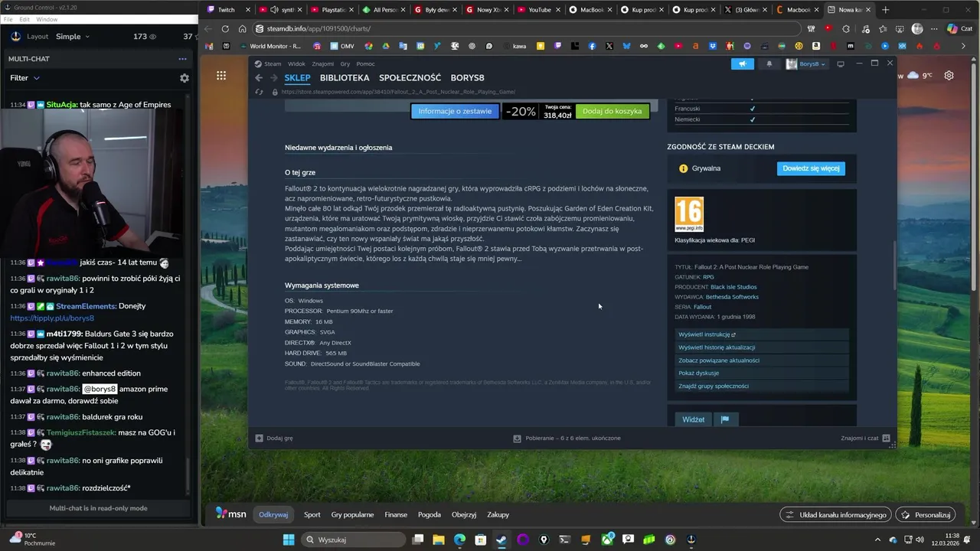Click the taskbar Wyszukaj search box

point(352,540)
